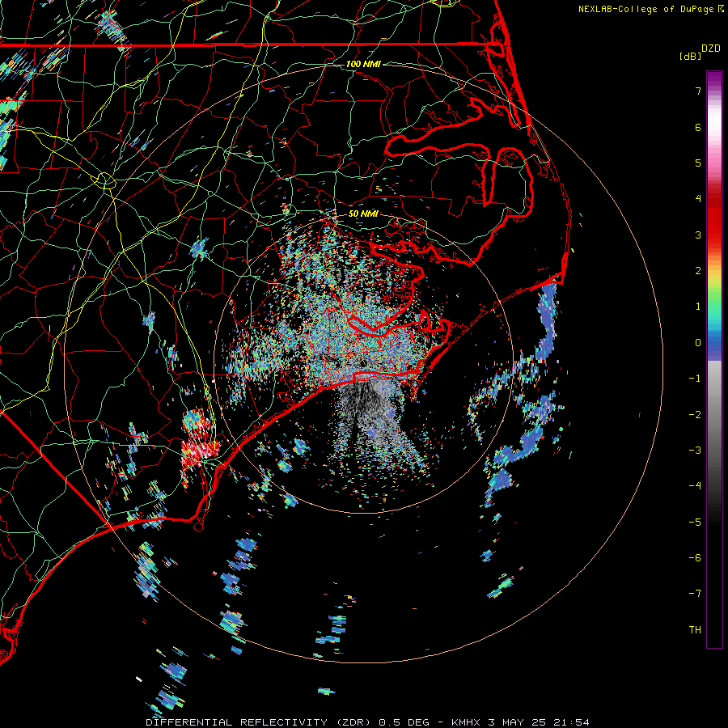Viewport: 728px width, 728px height.
Task: Click the 5 value on color scale
Action: [698, 163]
